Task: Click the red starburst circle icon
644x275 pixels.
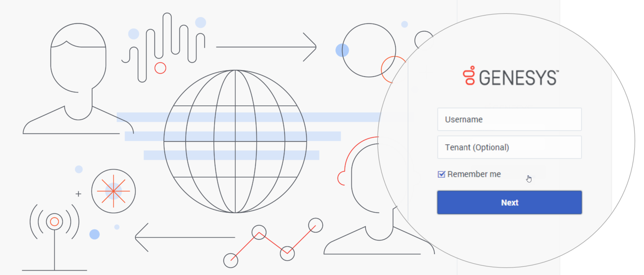Action: coord(114,191)
